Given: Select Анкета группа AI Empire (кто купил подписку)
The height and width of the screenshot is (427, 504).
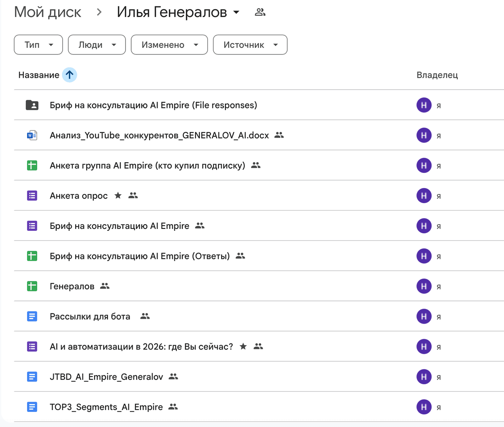Looking at the screenshot, I should 147,165.
